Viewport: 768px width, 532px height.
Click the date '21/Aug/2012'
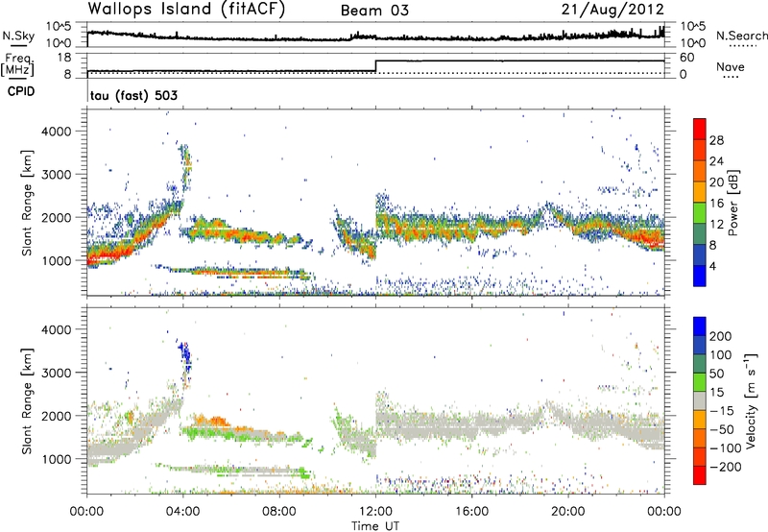tap(612, 9)
